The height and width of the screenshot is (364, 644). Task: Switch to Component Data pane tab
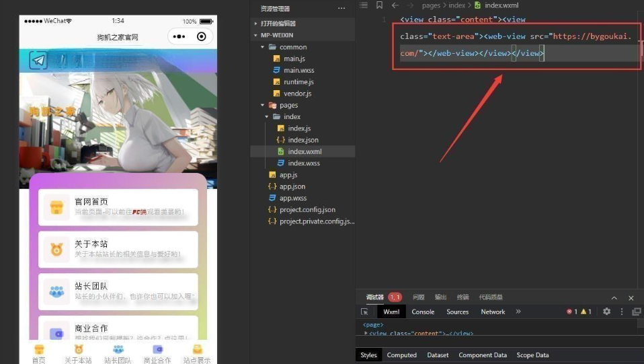(483, 355)
